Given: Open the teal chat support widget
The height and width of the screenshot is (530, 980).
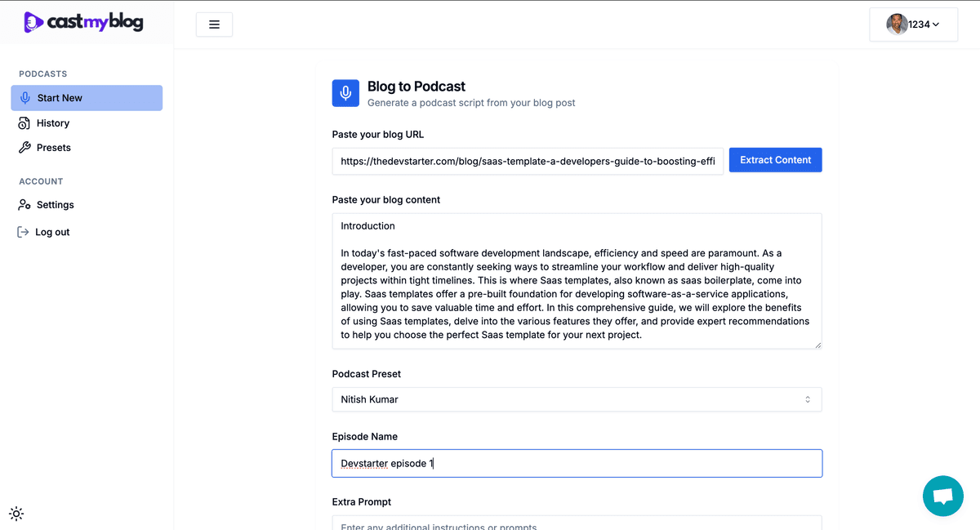Looking at the screenshot, I should pyautogui.click(x=942, y=496).
